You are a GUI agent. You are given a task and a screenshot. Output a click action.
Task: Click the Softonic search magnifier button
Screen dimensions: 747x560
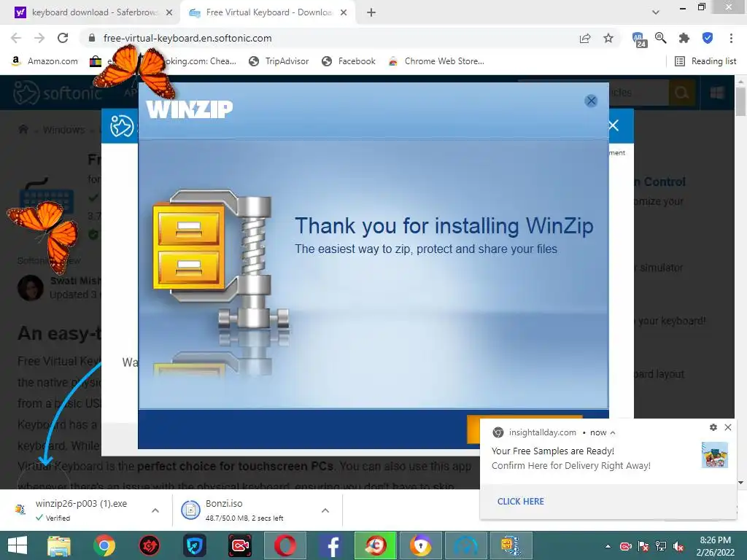click(x=682, y=93)
